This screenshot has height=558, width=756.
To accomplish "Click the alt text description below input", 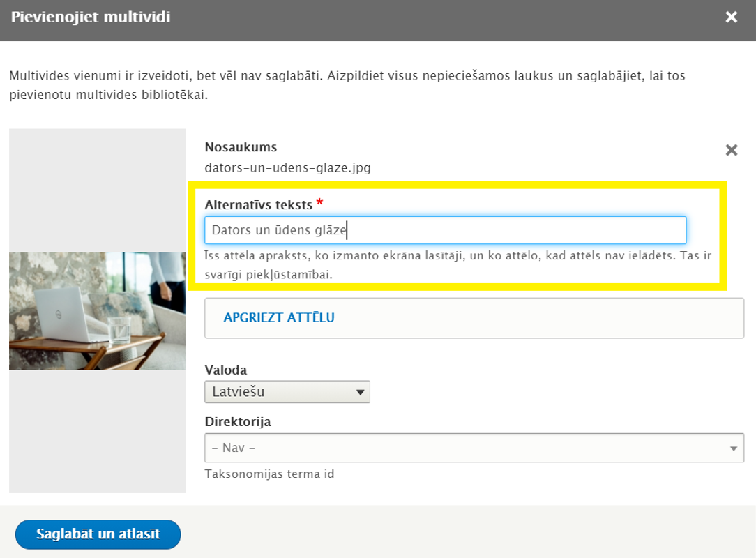I will tap(458, 265).
